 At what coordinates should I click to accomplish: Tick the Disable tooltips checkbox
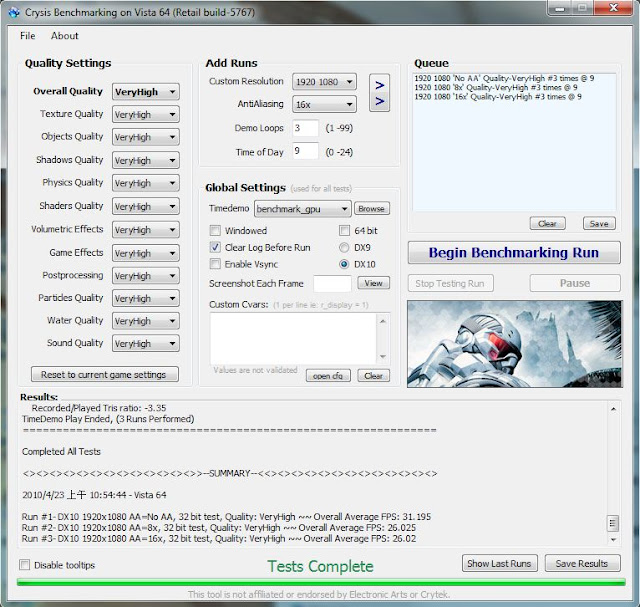click(24, 565)
